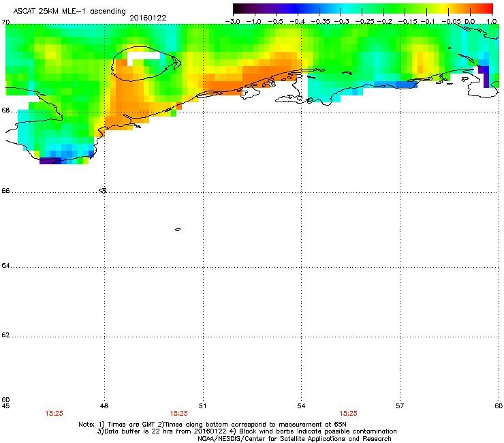Click the title 'ASCAT 25KM MLE-1 ascending'
This screenshot has width=504, height=443.
pyautogui.click(x=69, y=12)
